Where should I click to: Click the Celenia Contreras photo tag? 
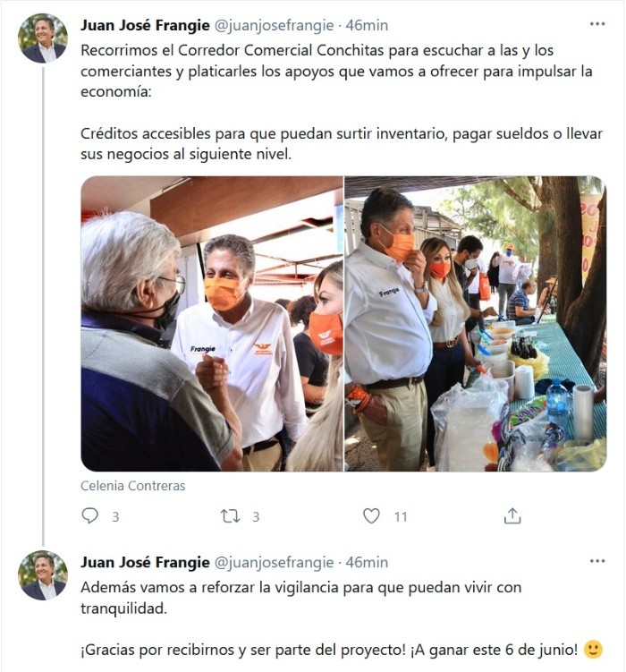coord(132,486)
